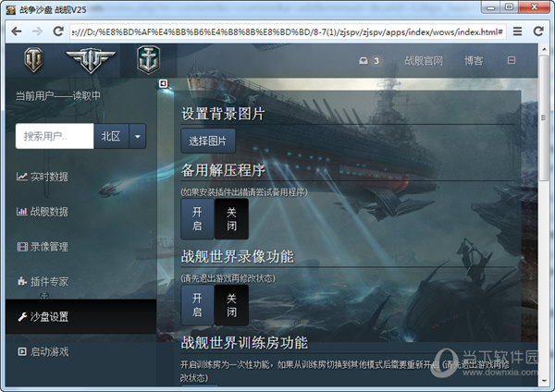Image resolution: width=555 pixels, height=392 pixels.
Task: Click the address bar URL field
Action: click(x=288, y=31)
